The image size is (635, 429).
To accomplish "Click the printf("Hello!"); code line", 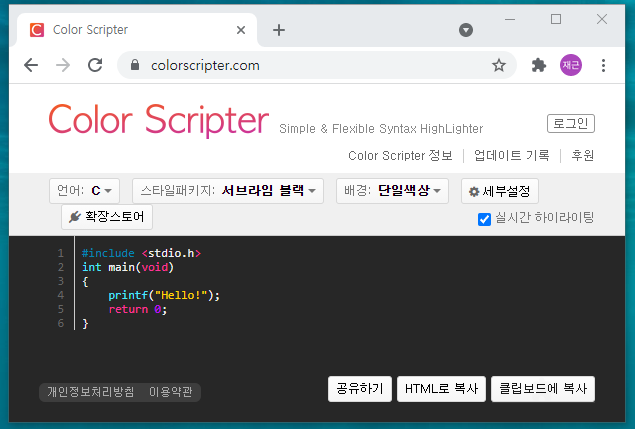I will click(164, 295).
